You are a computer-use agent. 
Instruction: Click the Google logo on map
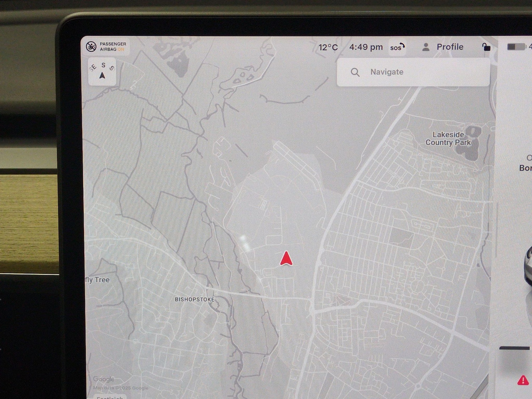pyautogui.click(x=104, y=379)
